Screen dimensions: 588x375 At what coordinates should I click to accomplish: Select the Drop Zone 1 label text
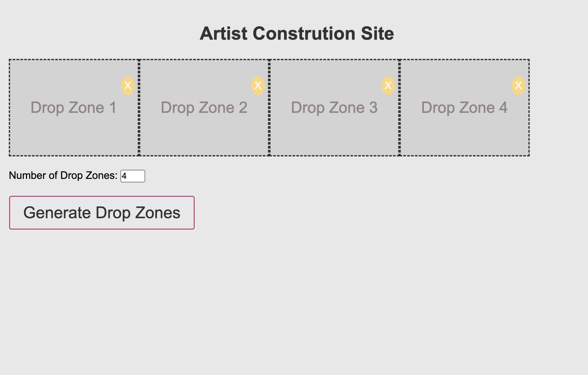point(74,108)
